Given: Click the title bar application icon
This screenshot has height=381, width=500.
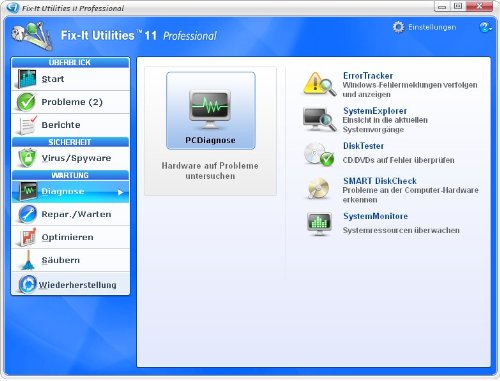Looking at the screenshot, I should (13, 7).
